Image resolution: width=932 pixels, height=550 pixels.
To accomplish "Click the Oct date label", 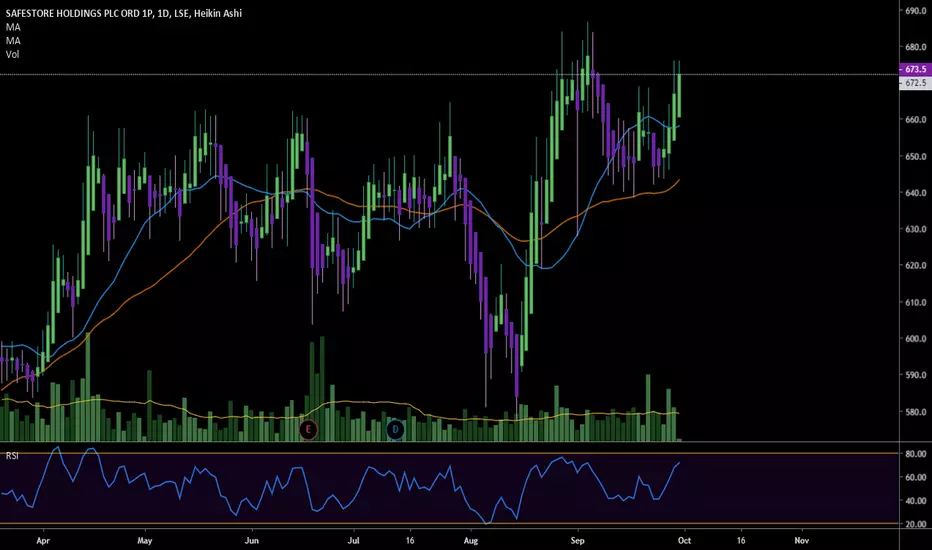I will point(684,540).
